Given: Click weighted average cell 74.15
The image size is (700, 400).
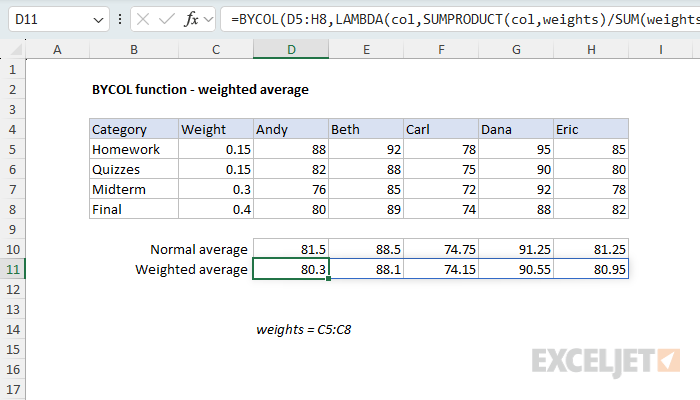Looking at the screenshot, I should (x=441, y=269).
